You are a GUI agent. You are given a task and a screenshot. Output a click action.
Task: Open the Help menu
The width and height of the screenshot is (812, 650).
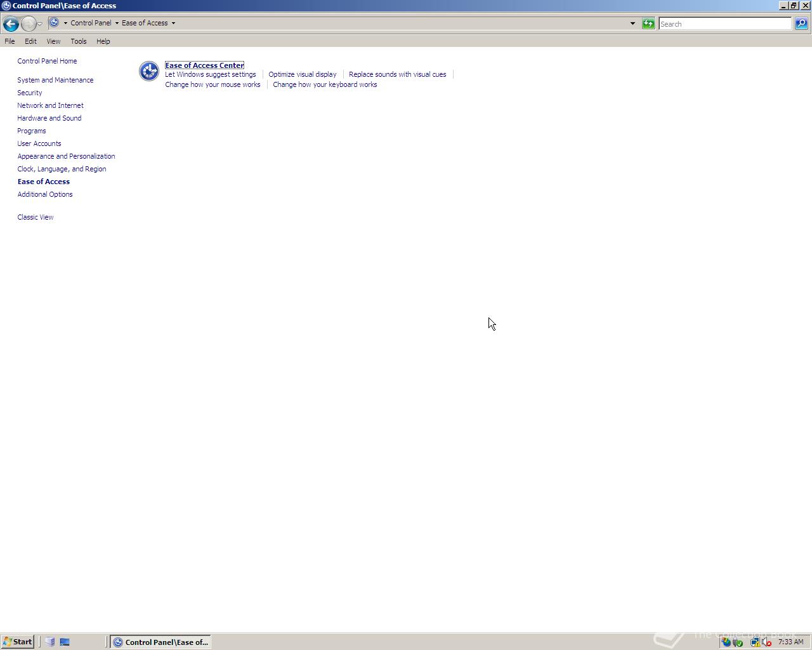[x=103, y=41]
